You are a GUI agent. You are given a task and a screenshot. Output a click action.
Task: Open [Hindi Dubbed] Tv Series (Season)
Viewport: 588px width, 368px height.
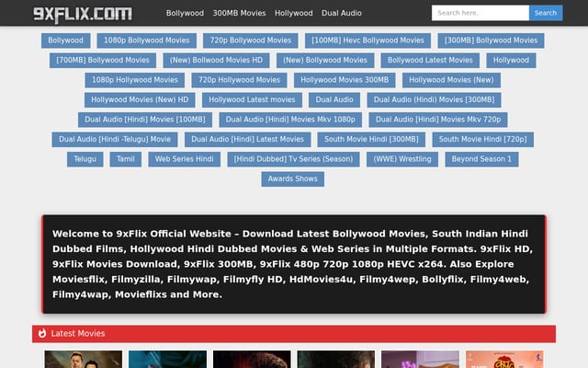point(294,159)
